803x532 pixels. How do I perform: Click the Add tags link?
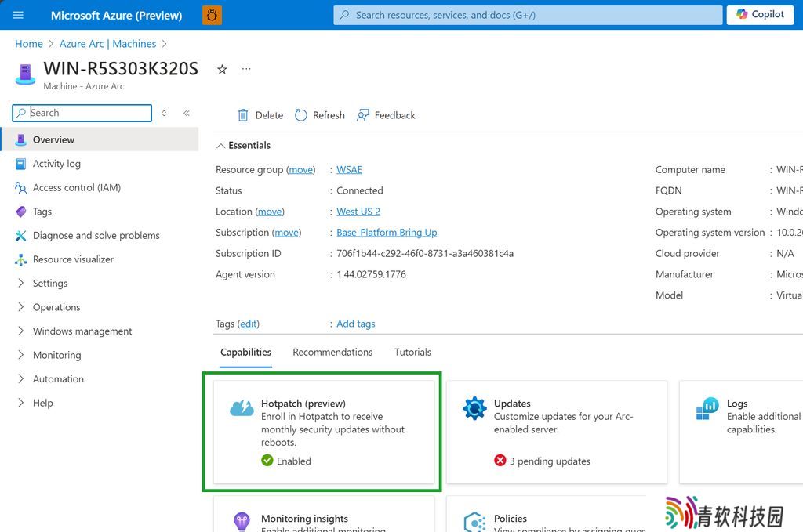click(355, 324)
